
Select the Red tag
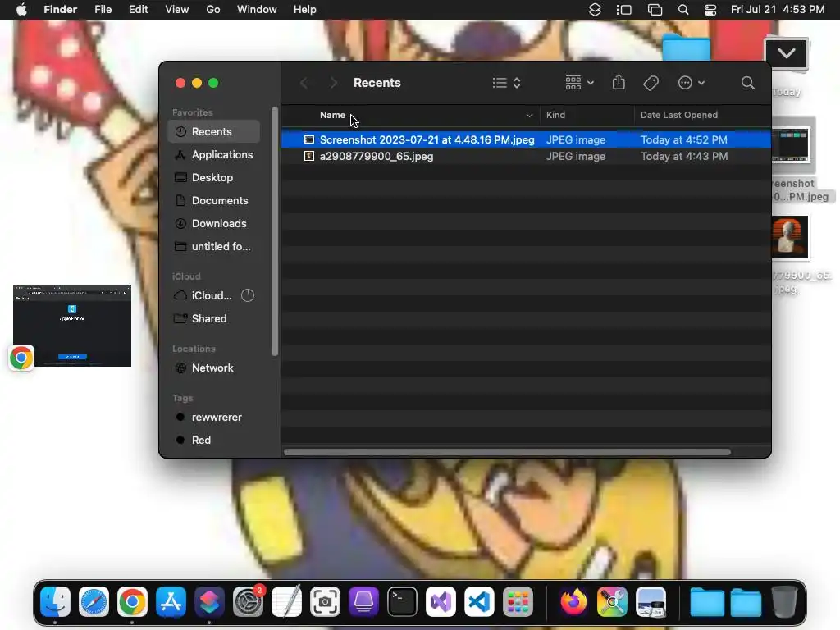214,441
